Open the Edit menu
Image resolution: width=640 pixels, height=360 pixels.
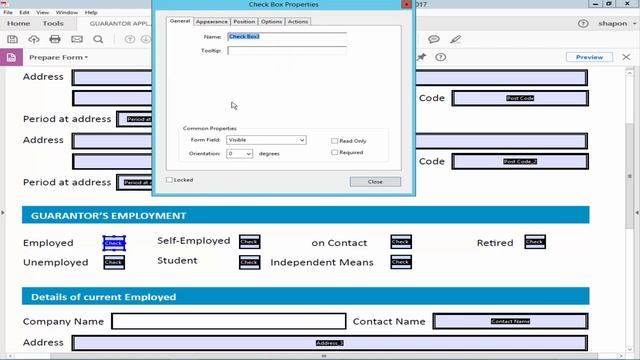24,13
